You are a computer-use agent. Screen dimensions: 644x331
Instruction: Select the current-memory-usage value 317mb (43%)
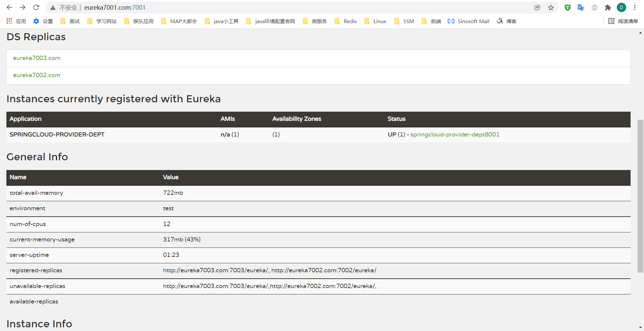[182, 239]
